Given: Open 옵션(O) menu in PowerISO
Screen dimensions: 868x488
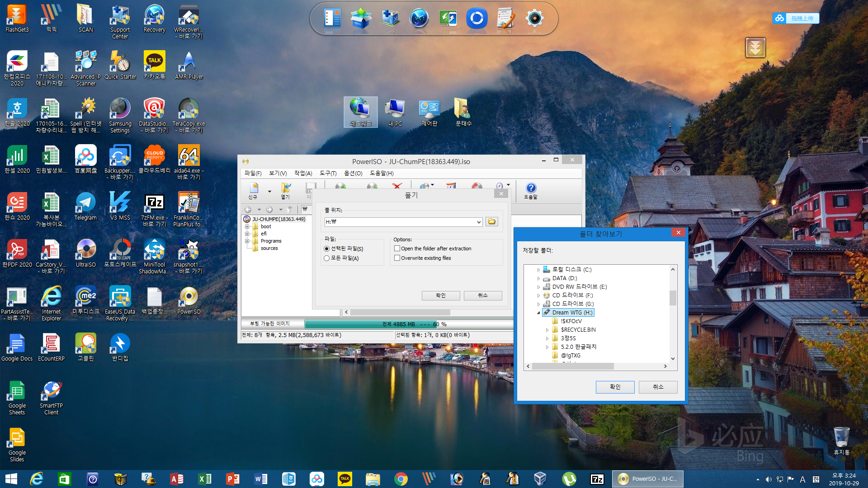Looking at the screenshot, I should tap(353, 174).
